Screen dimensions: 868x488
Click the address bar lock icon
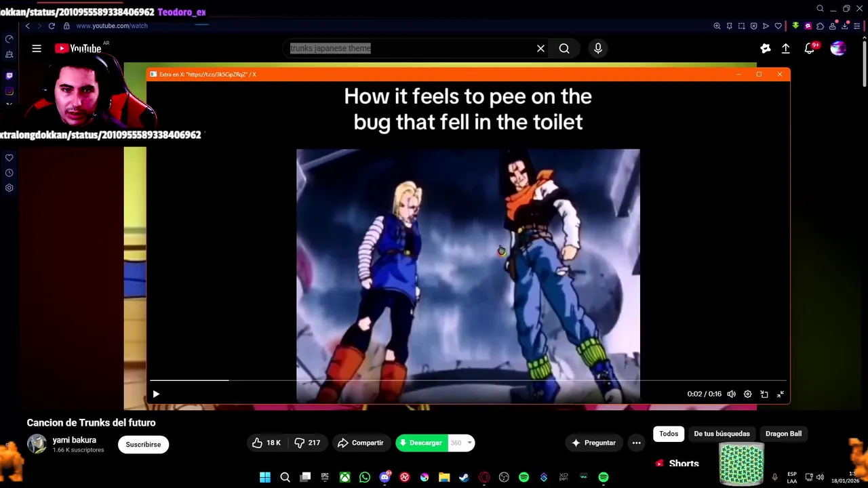tap(66, 26)
